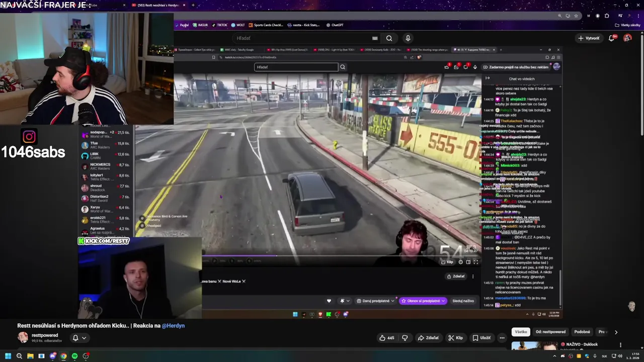Switch Twitch player to theater mode
The image size is (644, 362).
pyautogui.click(x=468, y=262)
